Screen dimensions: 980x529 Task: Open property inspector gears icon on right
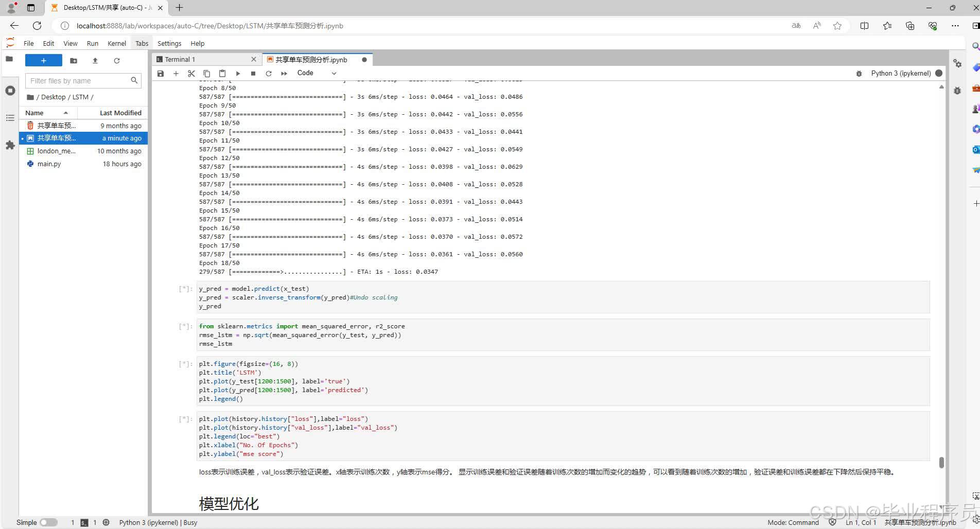957,63
